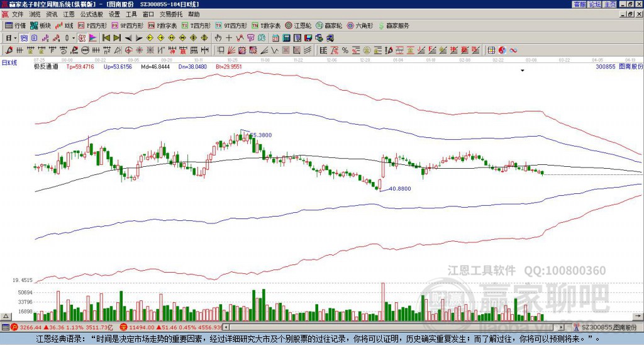
Task: Open the P数字表 tool
Action: click(163, 25)
